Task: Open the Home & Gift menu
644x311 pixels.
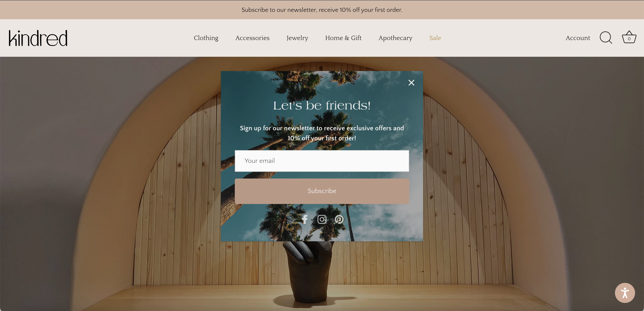Action: tap(343, 38)
